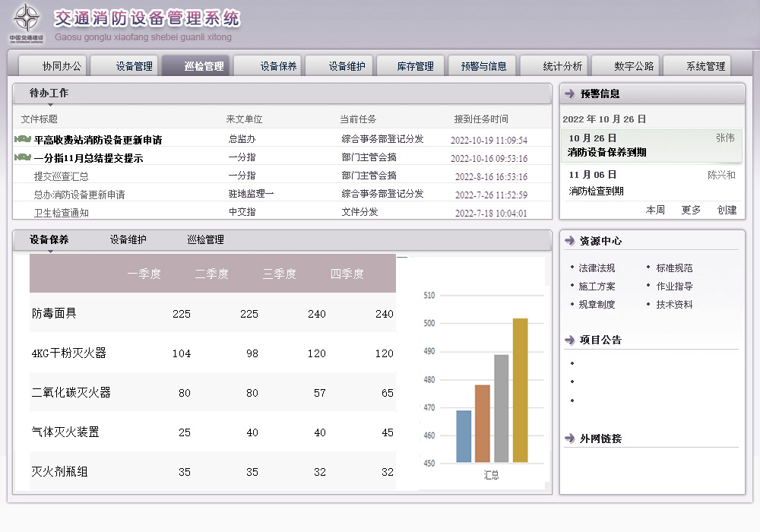Open the 系统管理 tab
The image size is (760, 532).
click(x=697, y=66)
